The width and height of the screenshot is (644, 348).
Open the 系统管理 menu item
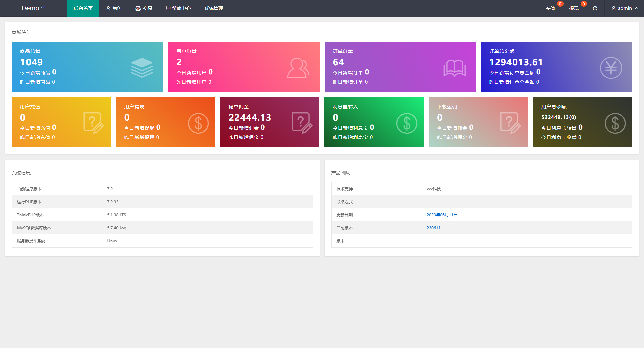pos(214,8)
